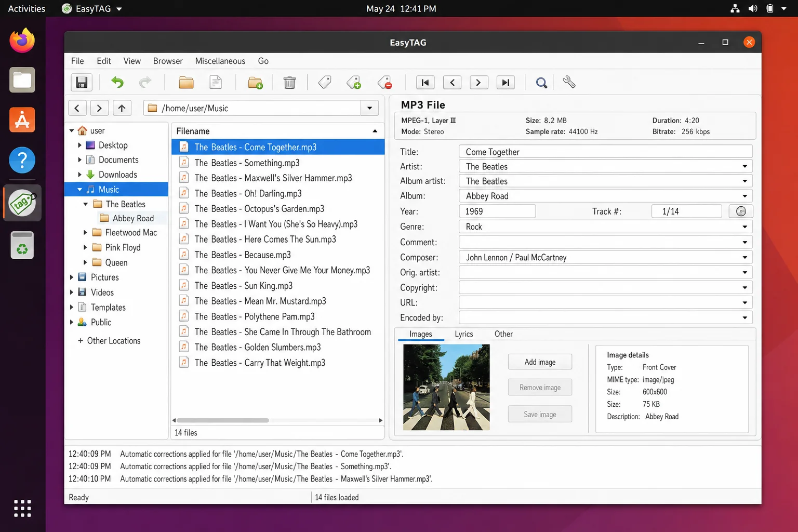Click the Save image button
Screen dimensions: 798x532
(540, 414)
